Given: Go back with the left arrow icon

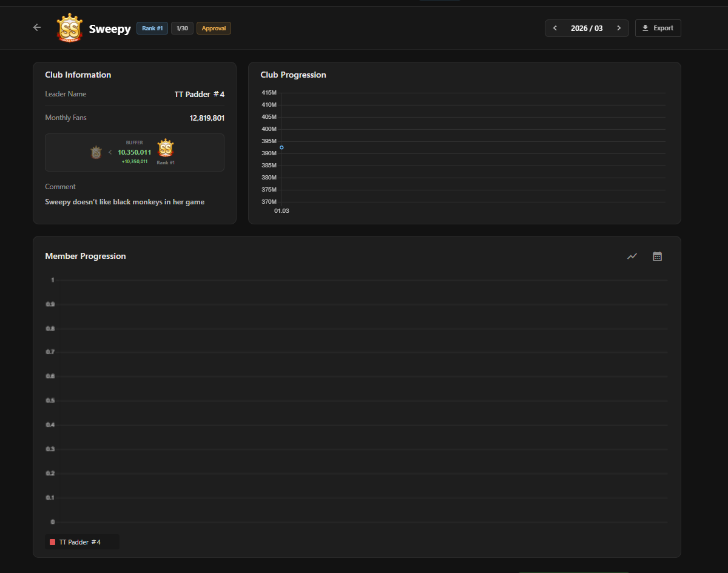Looking at the screenshot, I should click(37, 27).
